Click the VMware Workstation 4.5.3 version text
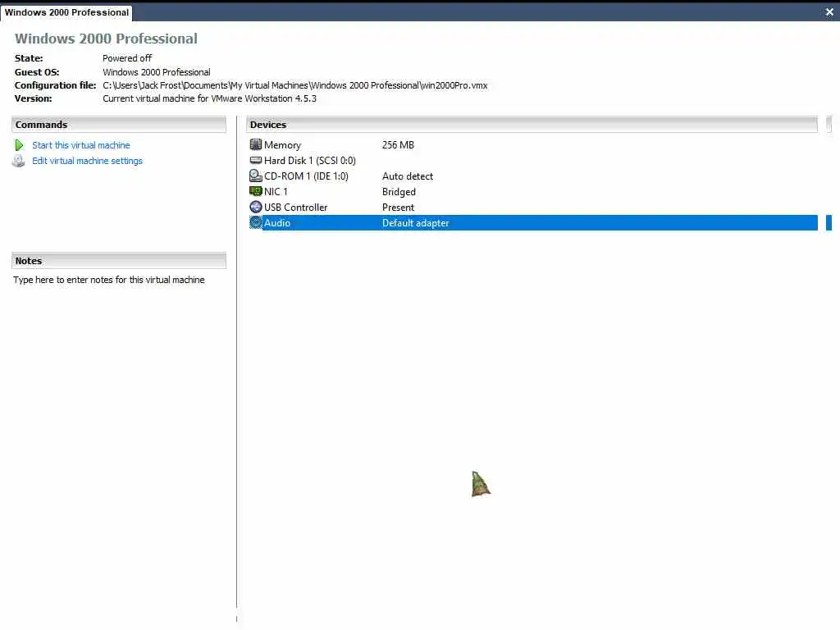Viewport: 840px width, 630px height. coord(209,98)
